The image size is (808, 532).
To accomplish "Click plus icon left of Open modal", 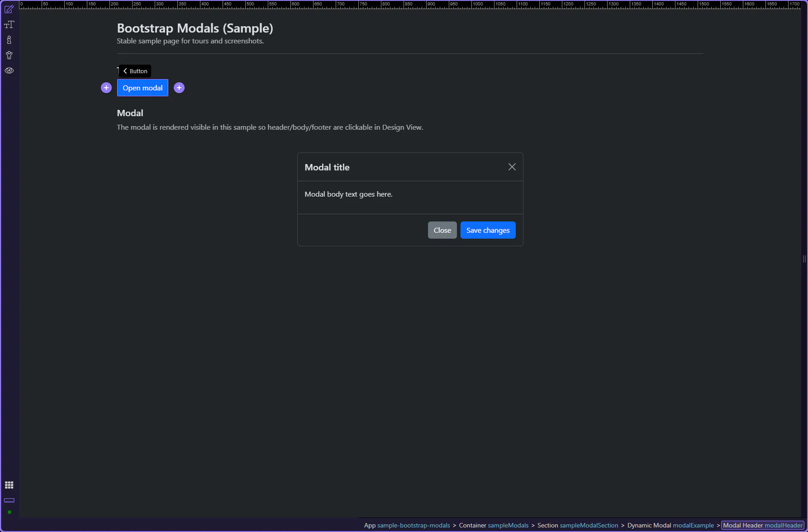I will [x=106, y=88].
